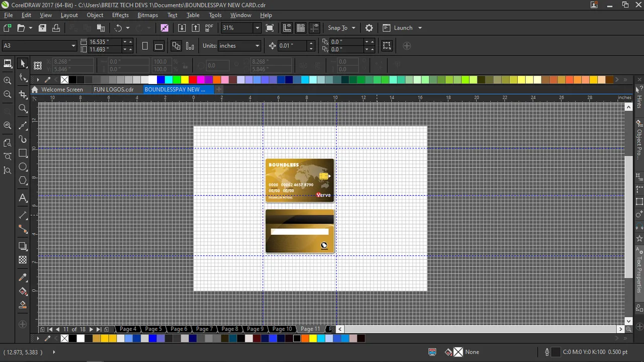Open the Units dropdown set to inches
644x362 pixels.
[x=257, y=46]
